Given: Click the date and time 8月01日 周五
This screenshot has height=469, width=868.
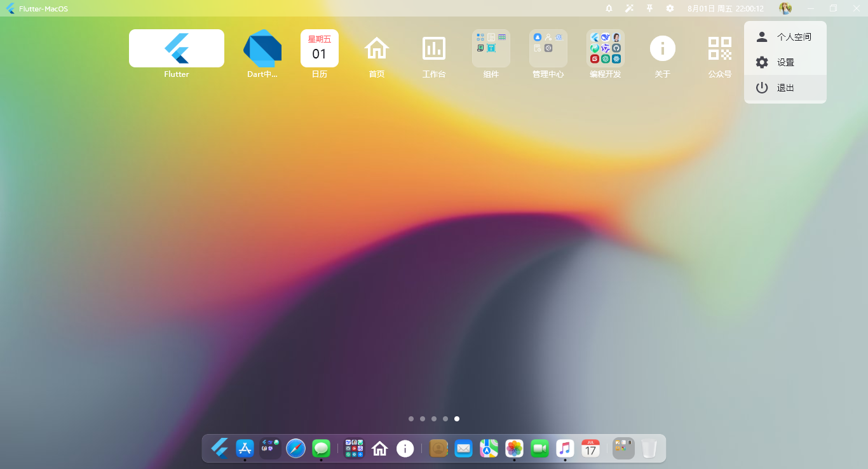Looking at the screenshot, I should pos(726,8).
